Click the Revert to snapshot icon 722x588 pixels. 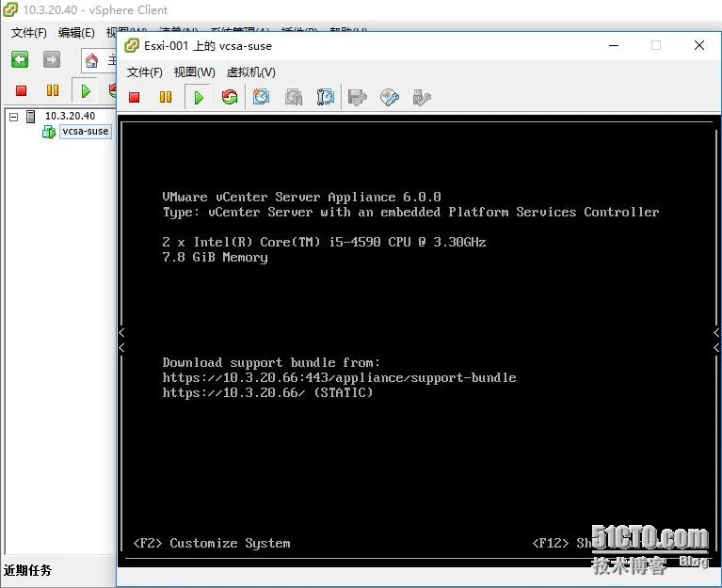[x=294, y=97]
